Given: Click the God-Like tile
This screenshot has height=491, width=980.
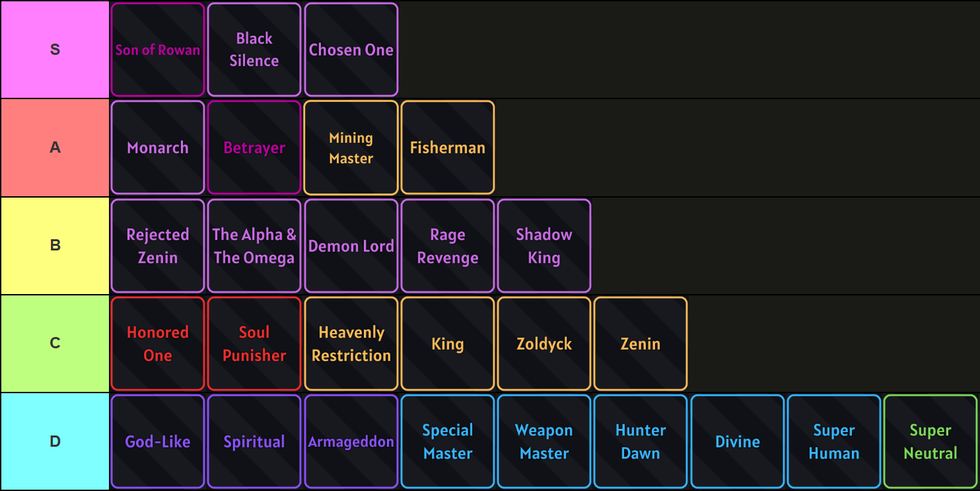Looking at the screenshot, I should click(x=158, y=441).
